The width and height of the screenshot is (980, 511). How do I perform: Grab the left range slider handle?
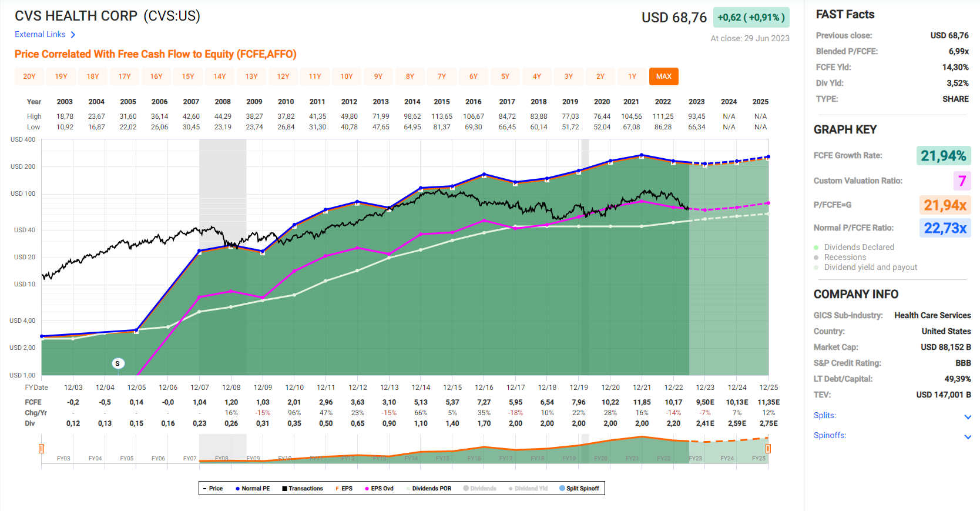pyautogui.click(x=41, y=449)
